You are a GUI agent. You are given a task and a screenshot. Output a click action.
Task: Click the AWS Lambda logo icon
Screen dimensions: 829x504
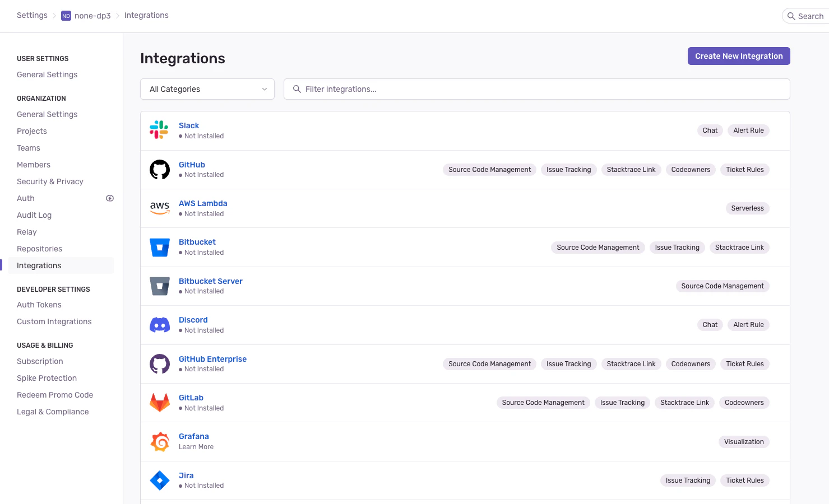coord(160,208)
